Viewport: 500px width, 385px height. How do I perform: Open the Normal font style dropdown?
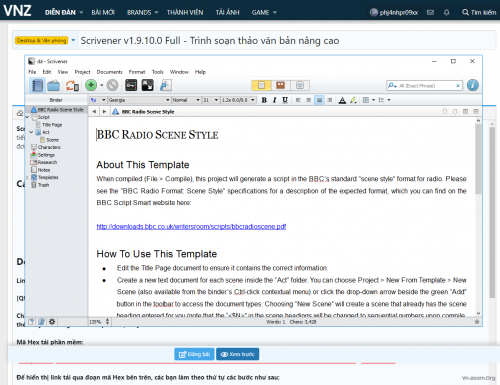186,100
